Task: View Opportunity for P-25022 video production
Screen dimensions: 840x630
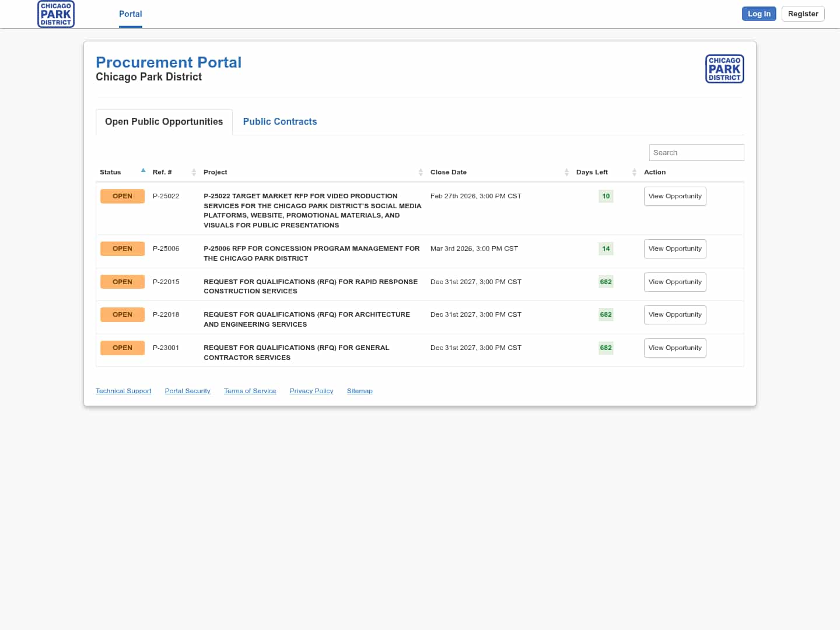Action: tap(675, 197)
